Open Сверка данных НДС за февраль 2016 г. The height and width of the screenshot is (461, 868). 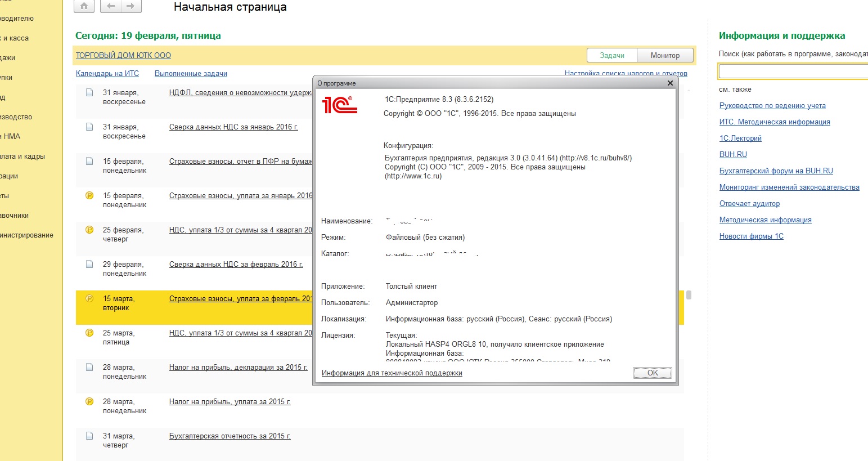pos(236,264)
